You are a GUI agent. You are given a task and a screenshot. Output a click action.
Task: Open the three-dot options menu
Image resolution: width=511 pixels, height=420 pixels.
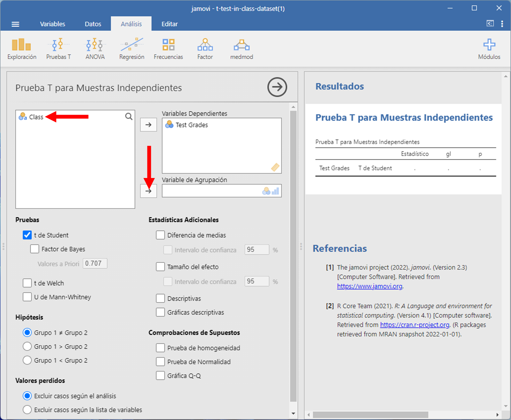pyautogui.click(x=502, y=24)
